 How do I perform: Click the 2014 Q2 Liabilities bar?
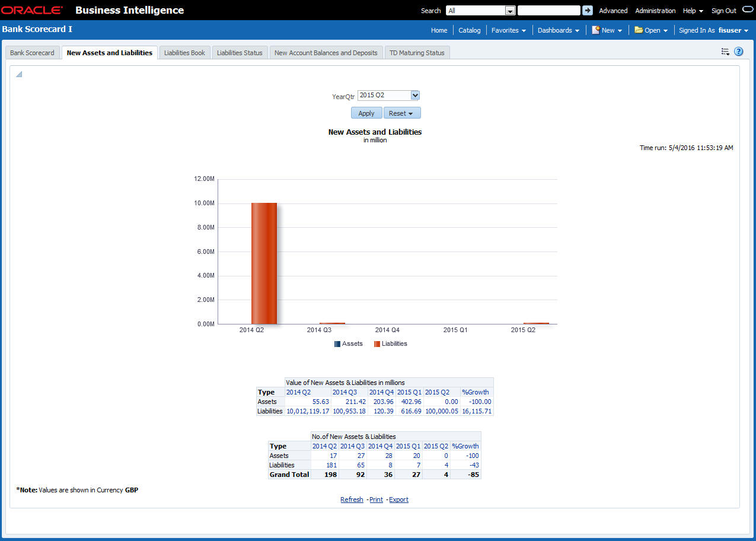click(x=264, y=263)
